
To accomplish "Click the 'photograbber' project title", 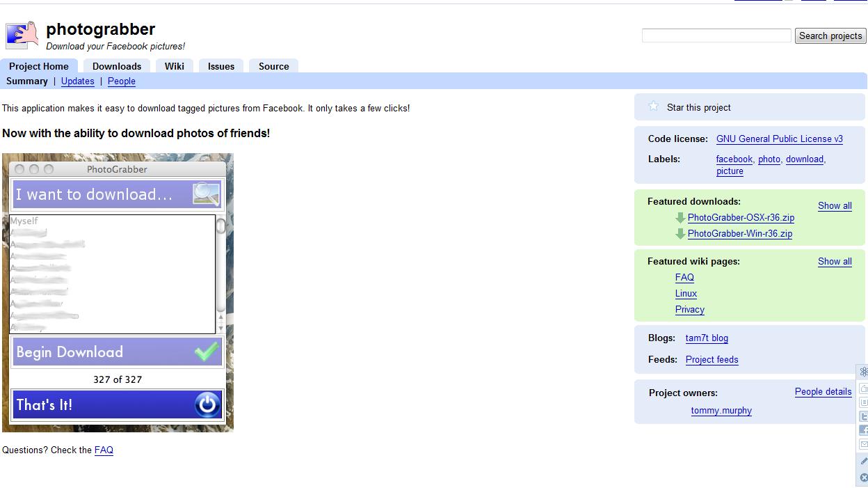I will [x=101, y=29].
